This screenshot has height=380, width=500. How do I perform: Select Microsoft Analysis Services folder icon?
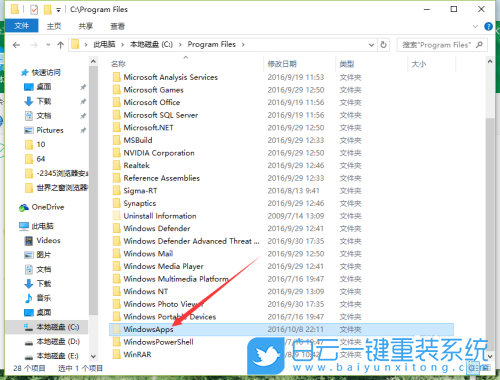(116, 77)
